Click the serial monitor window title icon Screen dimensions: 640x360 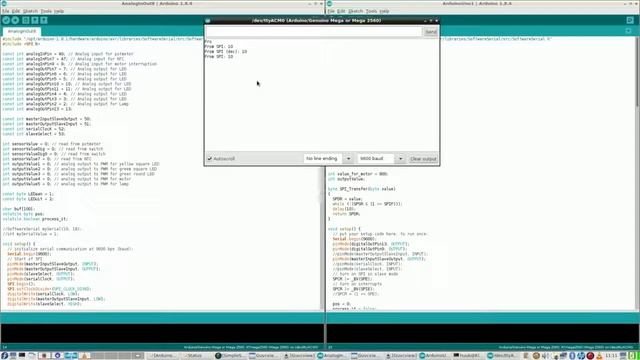pos(208,20)
